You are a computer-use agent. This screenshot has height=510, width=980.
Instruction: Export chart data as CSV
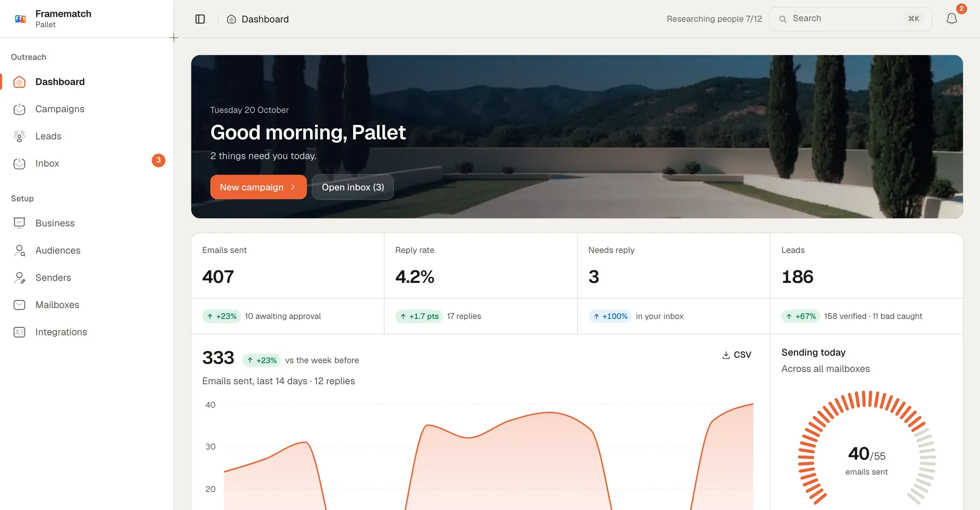tap(737, 355)
